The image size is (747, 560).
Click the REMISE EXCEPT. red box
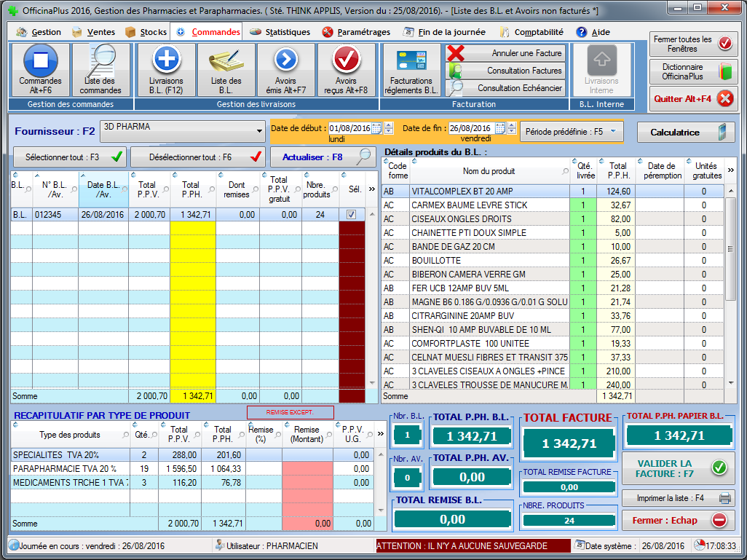290,412
